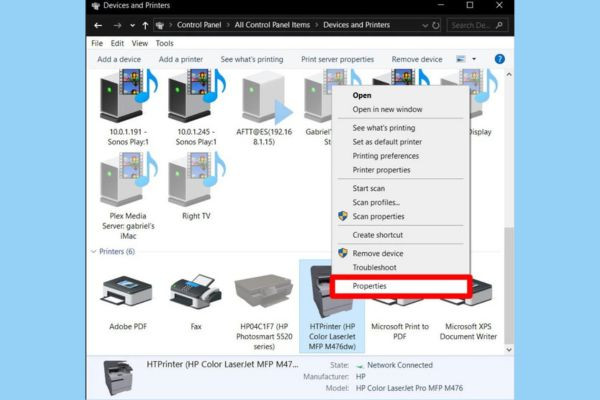Choose Scan properties
Viewport: 600px width, 400px height.
pos(400,217)
